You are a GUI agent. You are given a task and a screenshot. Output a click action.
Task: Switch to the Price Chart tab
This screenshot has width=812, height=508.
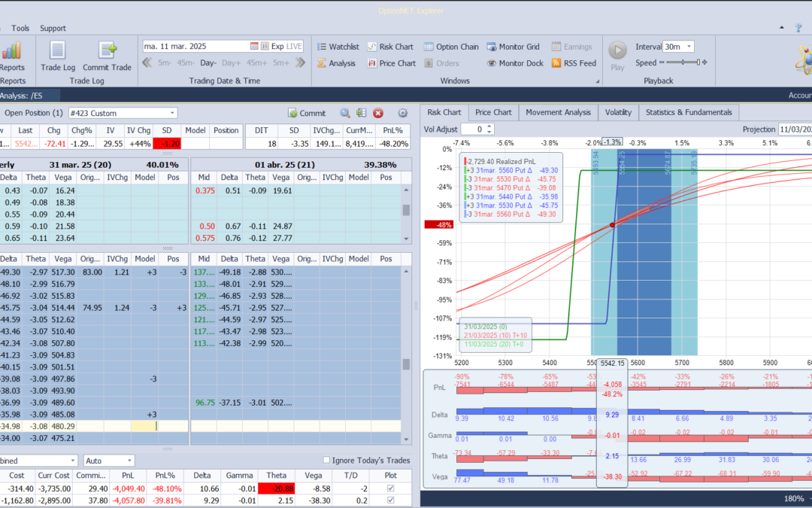pos(493,112)
